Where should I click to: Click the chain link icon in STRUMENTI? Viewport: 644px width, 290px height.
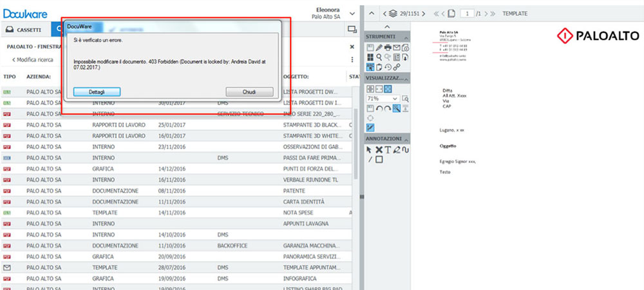coord(397,67)
